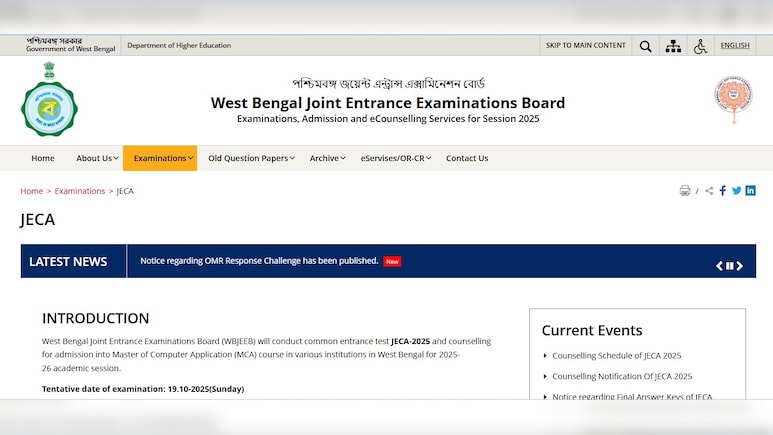Share the page on LinkedIn
773x435 pixels.
pos(750,191)
